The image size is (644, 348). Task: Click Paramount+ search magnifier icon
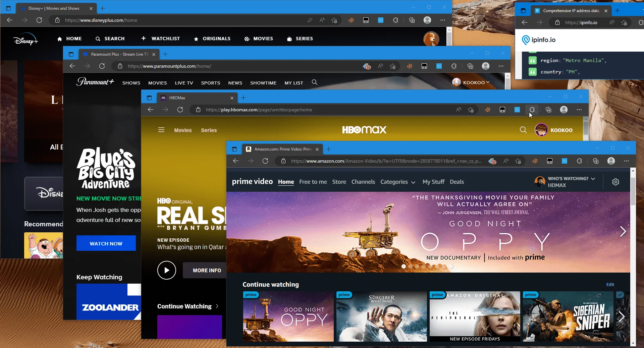coord(315,82)
